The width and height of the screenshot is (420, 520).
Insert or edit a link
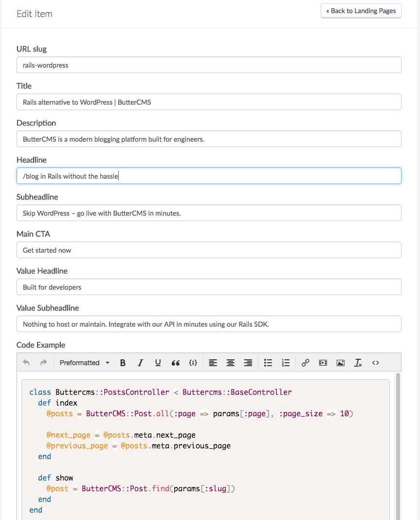point(305,362)
